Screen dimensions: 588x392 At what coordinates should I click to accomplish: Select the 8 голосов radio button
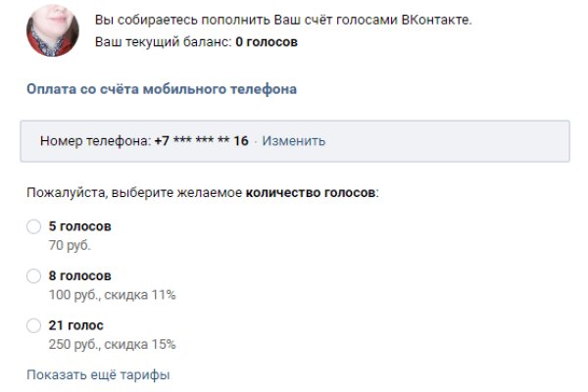tap(34, 276)
